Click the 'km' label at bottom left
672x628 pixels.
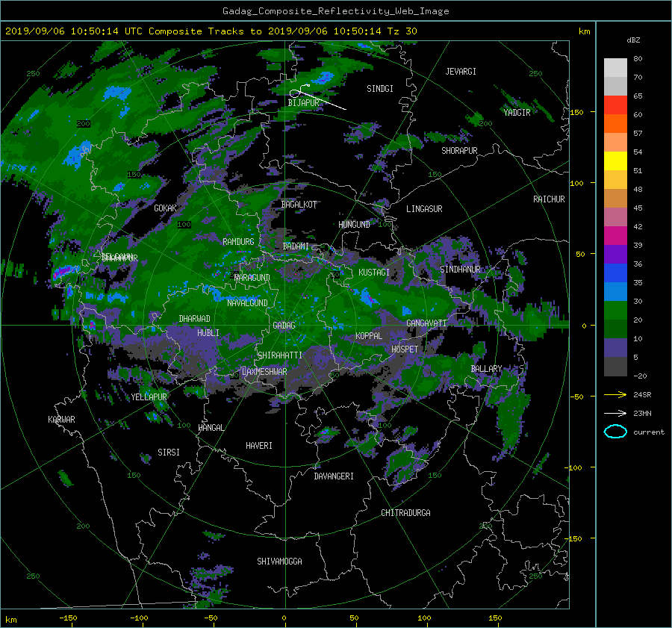10,620
